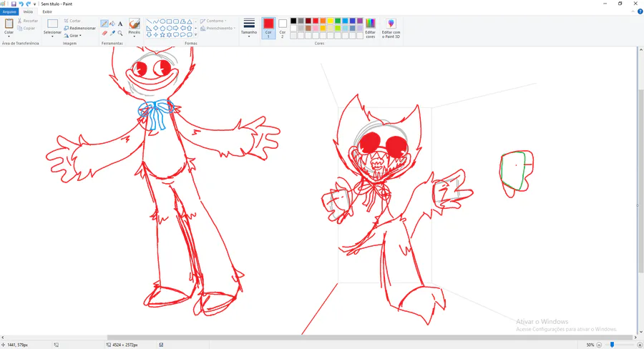Open the Arquivo file menu

pos(9,11)
